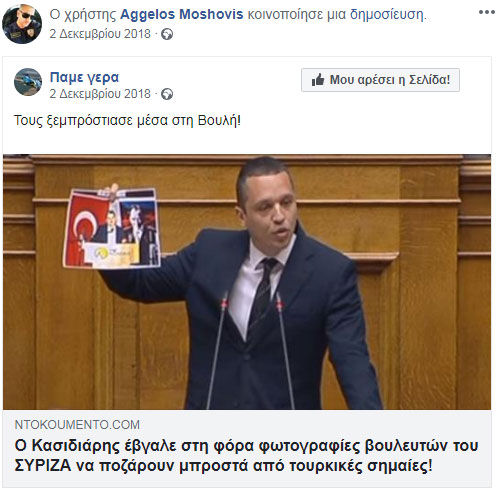Click the δημοσίευση link in header text
The width and height of the screenshot is (500, 489).
coord(388,15)
